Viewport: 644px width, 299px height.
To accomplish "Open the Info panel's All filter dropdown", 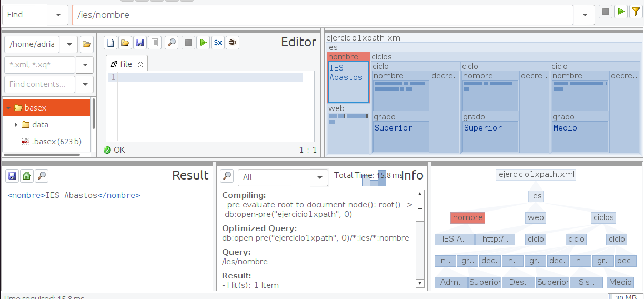I will click(319, 178).
